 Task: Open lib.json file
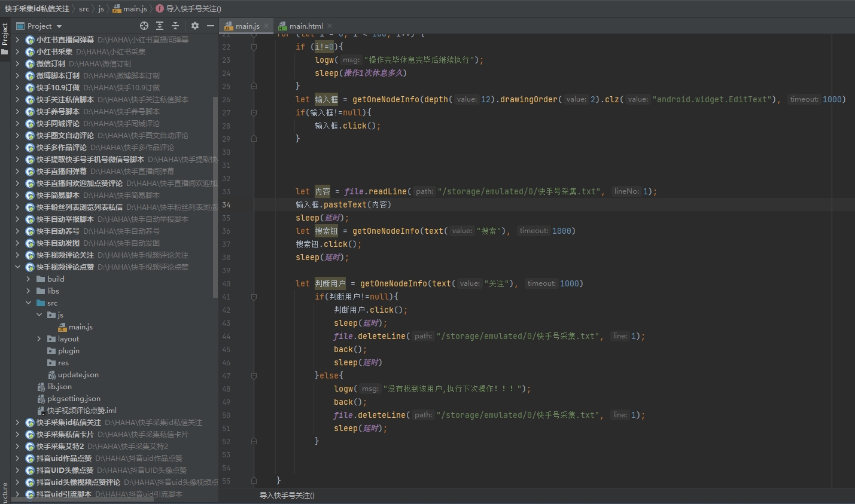coord(54,387)
